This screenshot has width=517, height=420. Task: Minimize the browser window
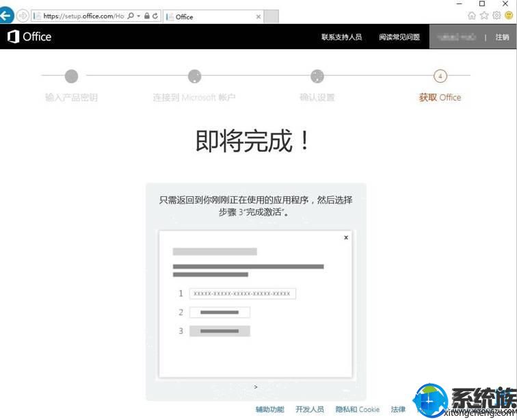[x=460, y=3]
